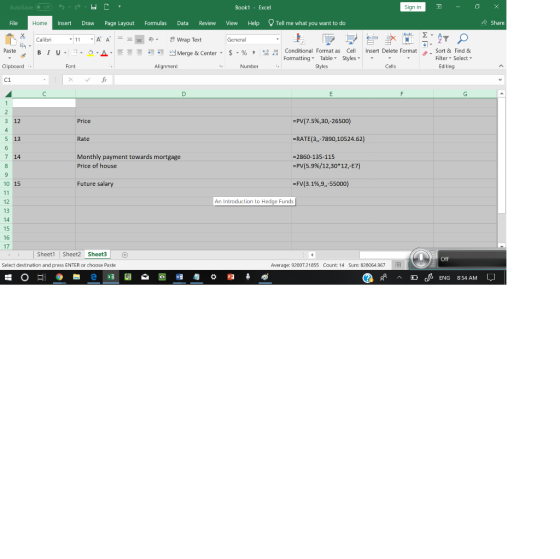Toggle Wrap Text
Image resolution: width=560 pixels, height=559 pixels.
[x=186, y=40]
